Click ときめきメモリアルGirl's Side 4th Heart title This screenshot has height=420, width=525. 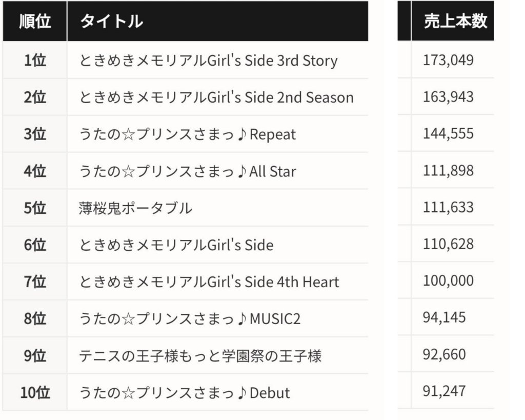coord(209,282)
